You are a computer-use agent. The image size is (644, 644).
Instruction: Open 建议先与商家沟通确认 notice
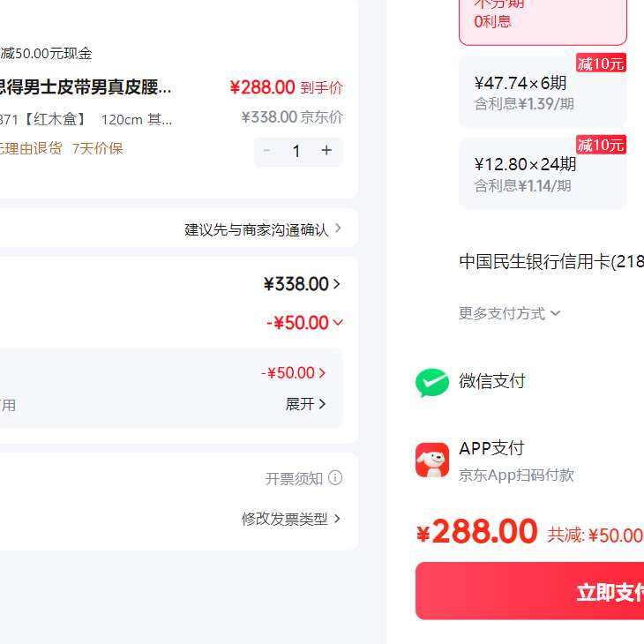[x=263, y=229]
